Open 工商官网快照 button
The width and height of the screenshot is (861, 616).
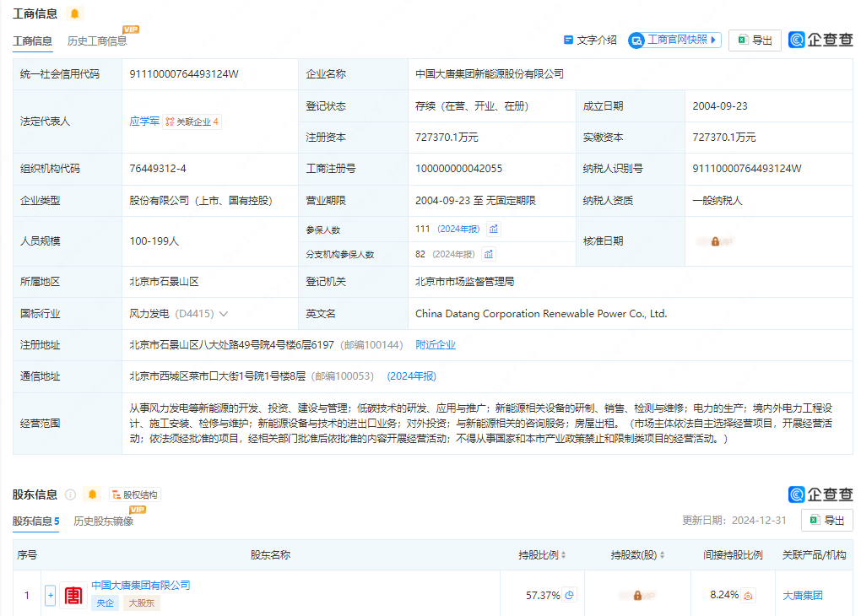click(674, 40)
